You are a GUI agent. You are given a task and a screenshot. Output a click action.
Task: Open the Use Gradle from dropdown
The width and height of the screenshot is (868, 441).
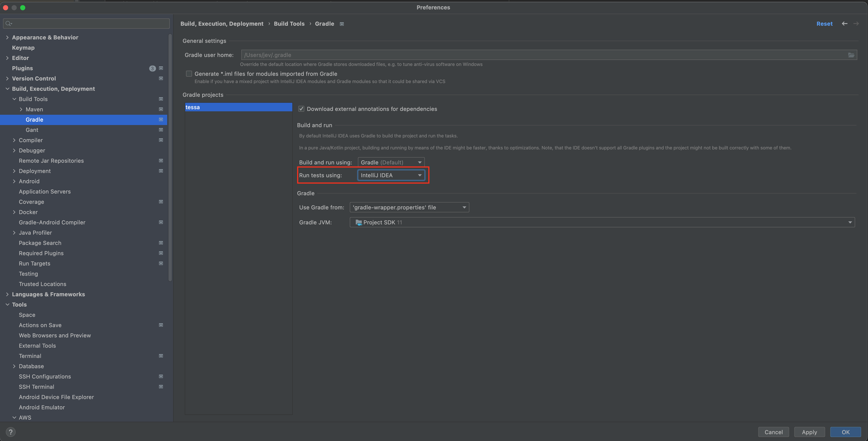pos(409,207)
